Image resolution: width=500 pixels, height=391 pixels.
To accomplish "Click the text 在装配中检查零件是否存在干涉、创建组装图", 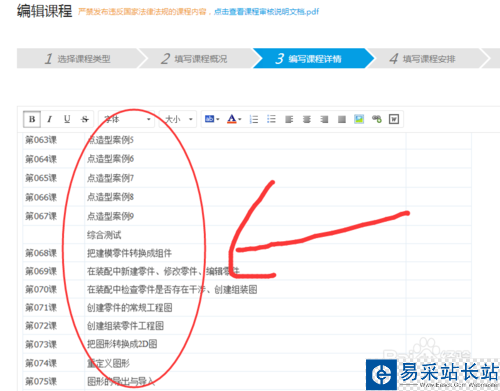I will [x=172, y=289].
